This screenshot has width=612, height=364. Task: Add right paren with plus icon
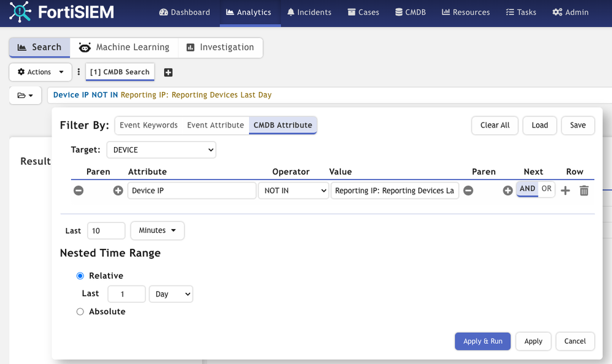point(508,191)
